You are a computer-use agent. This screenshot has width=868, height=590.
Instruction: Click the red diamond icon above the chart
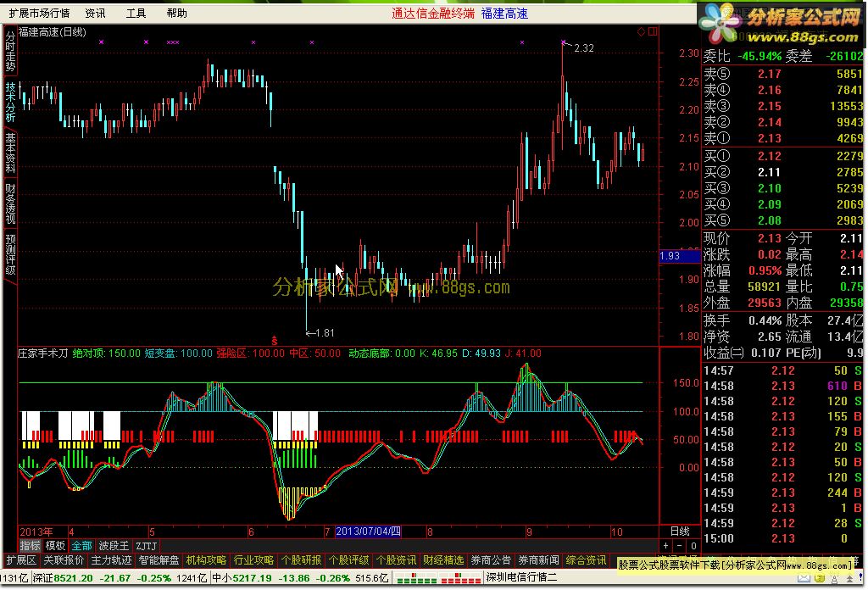click(x=641, y=31)
